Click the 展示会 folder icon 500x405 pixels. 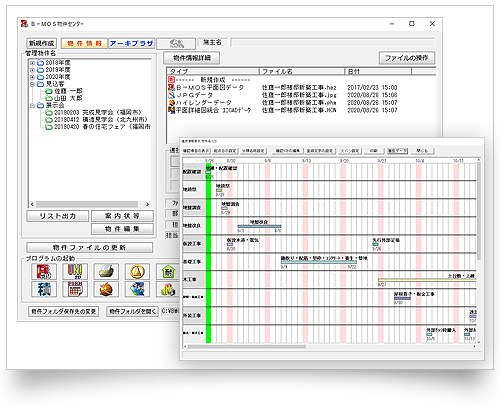41,106
